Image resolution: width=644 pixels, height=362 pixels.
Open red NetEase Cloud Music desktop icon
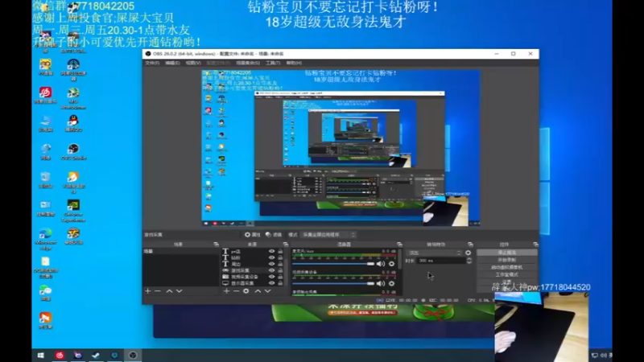tap(46, 95)
